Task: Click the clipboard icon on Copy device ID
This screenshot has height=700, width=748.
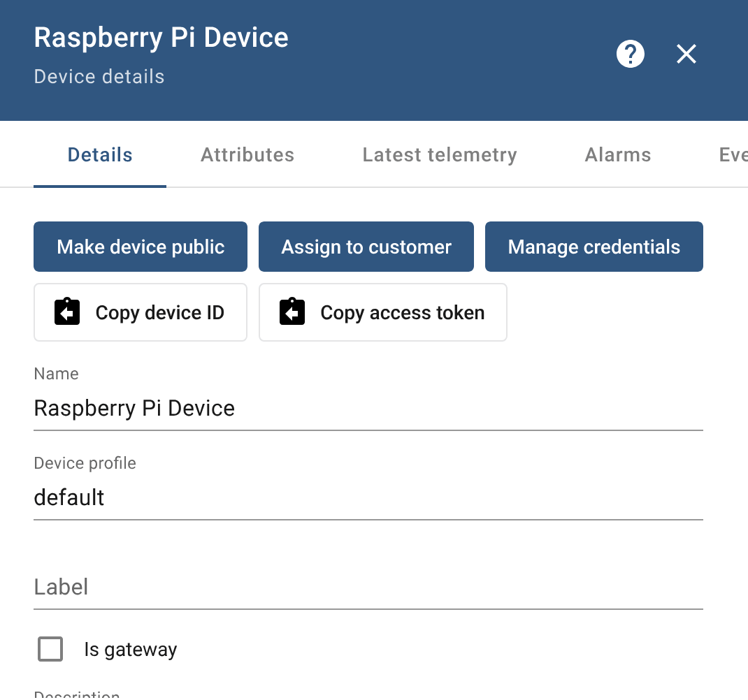Action: click(x=66, y=312)
